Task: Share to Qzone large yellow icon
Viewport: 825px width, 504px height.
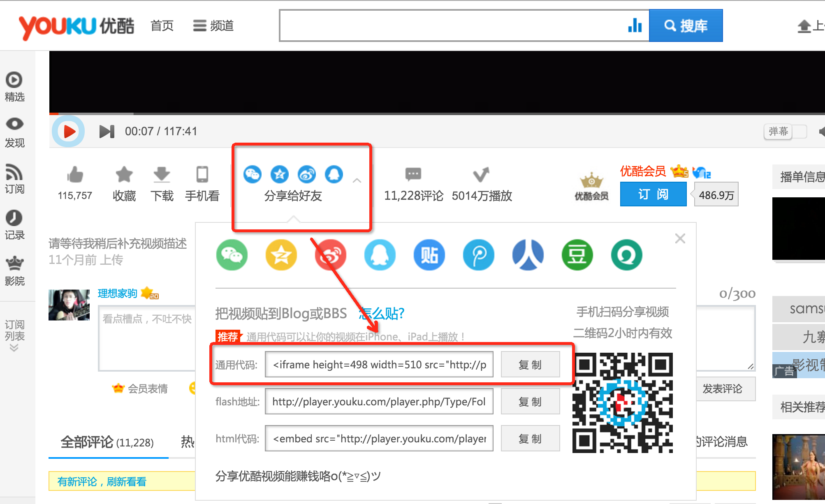Action: pyautogui.click(x=281, y=255)
